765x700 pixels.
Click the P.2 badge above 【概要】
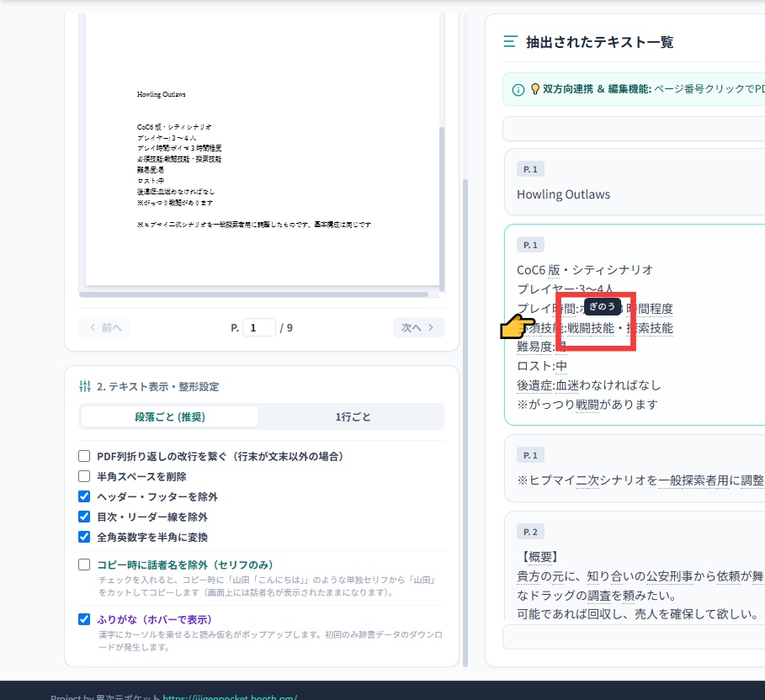tap(530, 532)
